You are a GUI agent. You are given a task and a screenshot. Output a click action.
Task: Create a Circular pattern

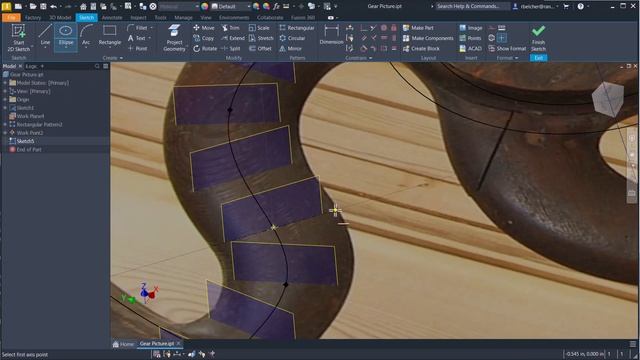[x=292, y=38]
